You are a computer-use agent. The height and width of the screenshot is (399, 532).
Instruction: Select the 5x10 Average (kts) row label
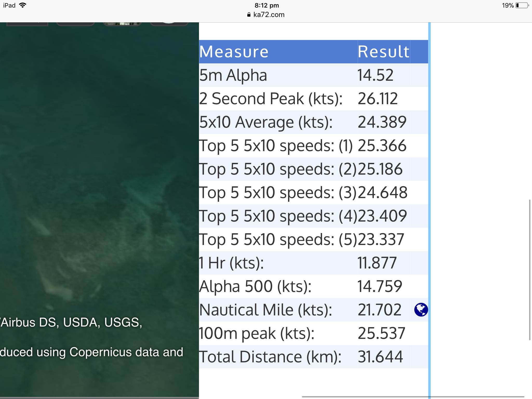click(266, 122)
